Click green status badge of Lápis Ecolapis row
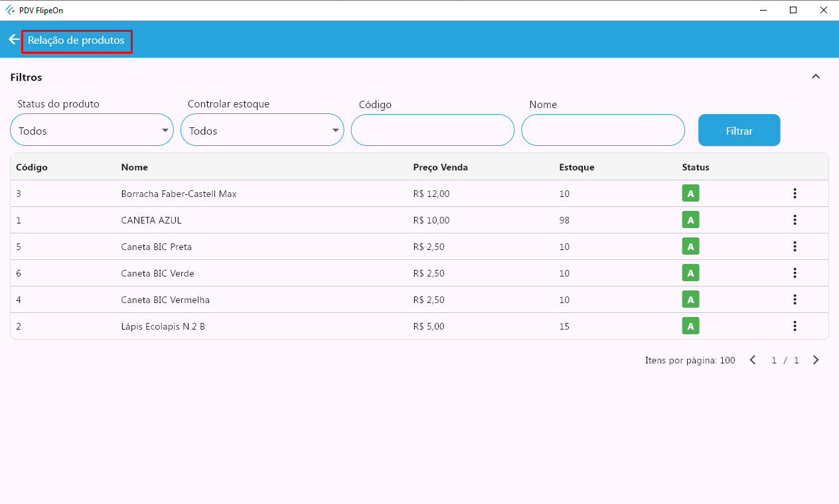Screen dimensions: 839x504 point(690,326)
